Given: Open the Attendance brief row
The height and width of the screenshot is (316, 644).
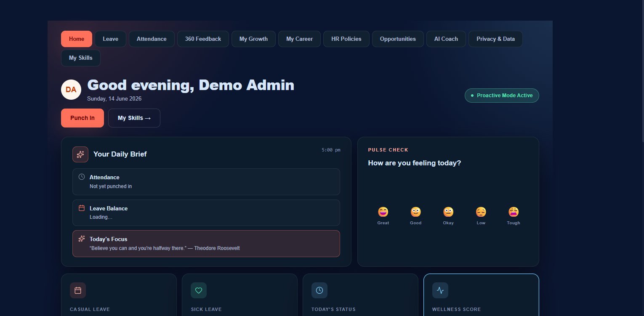Looking at the screenshot, I should point(206,182).
